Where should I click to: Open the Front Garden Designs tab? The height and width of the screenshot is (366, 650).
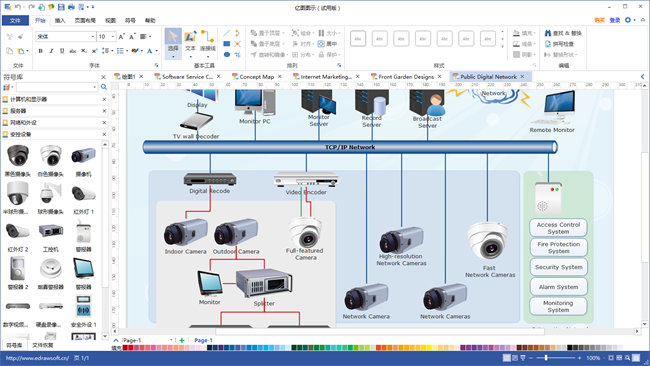point(406,77)
